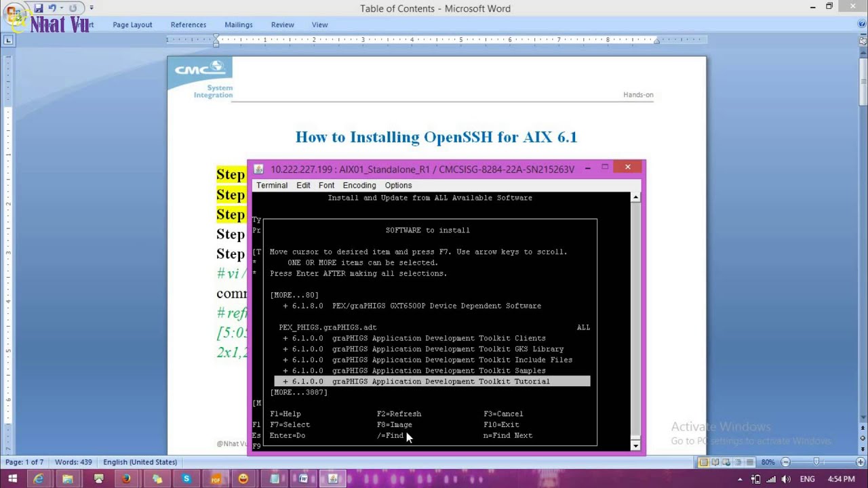Click the Undo icon in Quick Access Toolbar
Viewport: 868px width, 488px height.
pos(52,8)
